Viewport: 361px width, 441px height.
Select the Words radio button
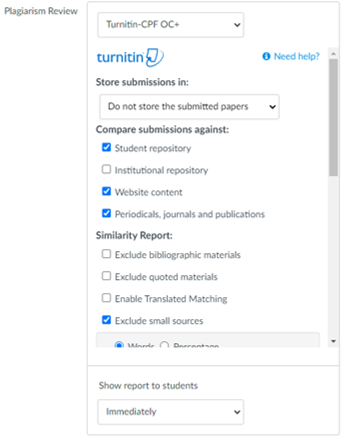pos(119,345)
